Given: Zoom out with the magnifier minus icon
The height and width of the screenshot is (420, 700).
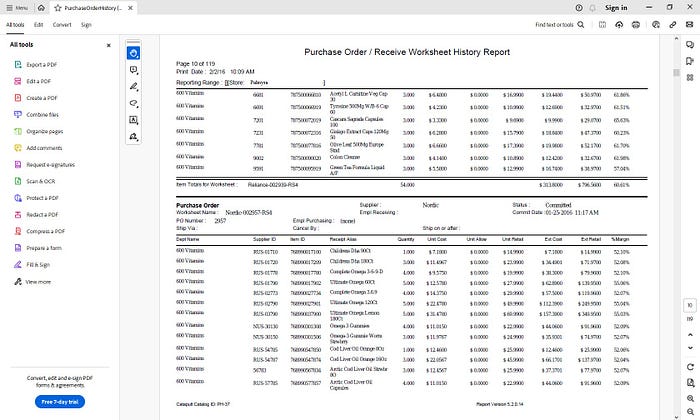Looking at the screenshot, I should click(690, 412).
